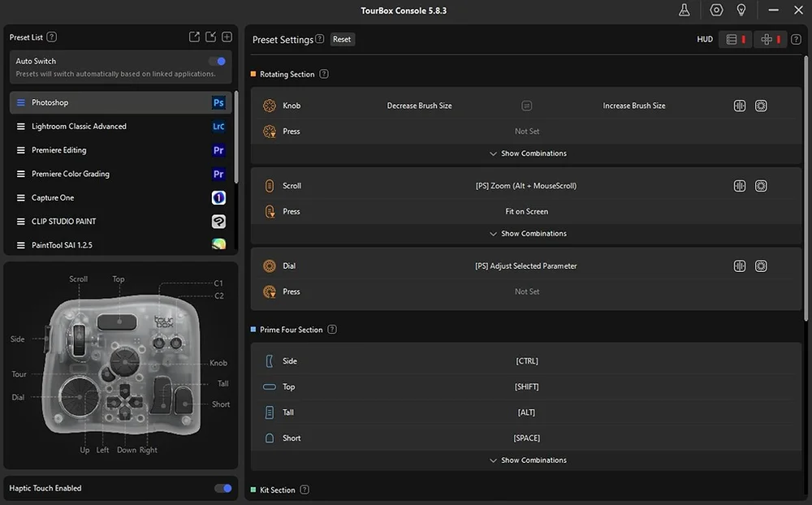The image size is (812, 505).
Task: Select CLIP STUDIO PAINT preset
Action: coord(120,222)
